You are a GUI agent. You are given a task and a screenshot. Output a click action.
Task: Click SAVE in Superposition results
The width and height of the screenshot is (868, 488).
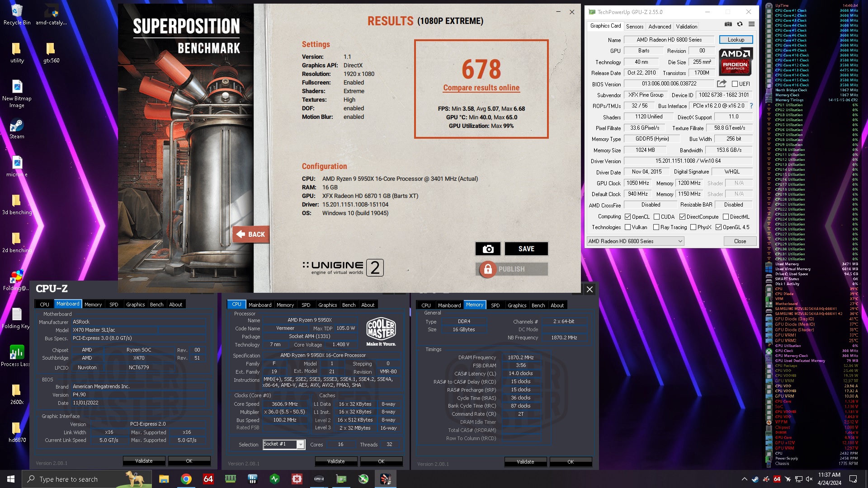[526, 249]
